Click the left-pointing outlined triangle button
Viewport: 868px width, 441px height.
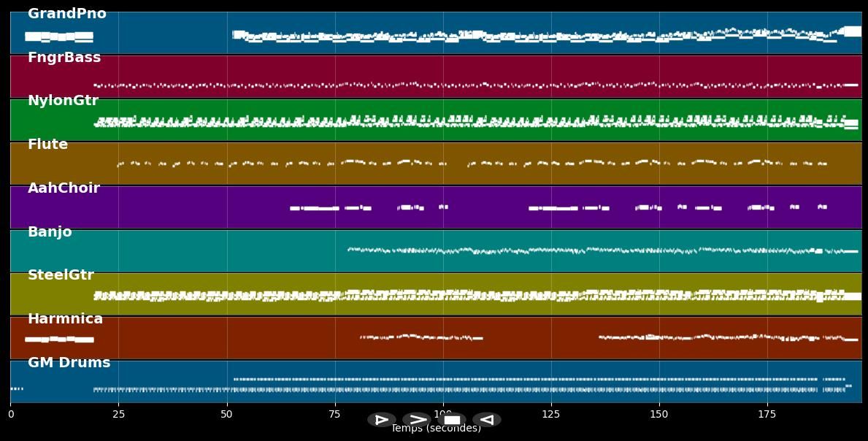[487, 420]
